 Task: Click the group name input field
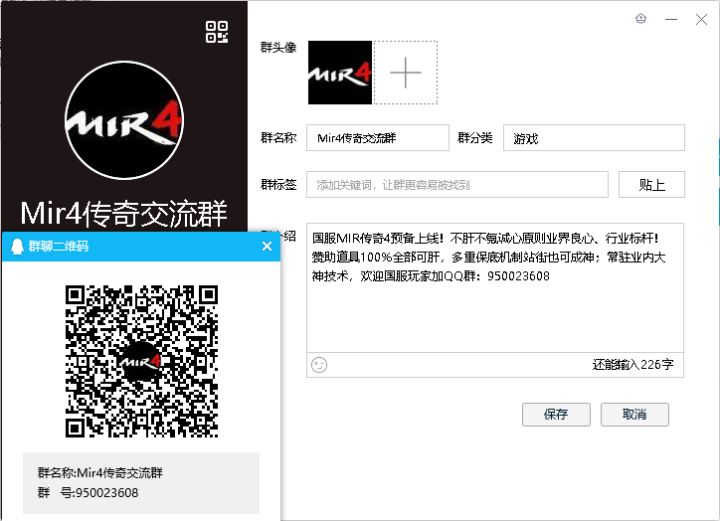coord(377,138)
